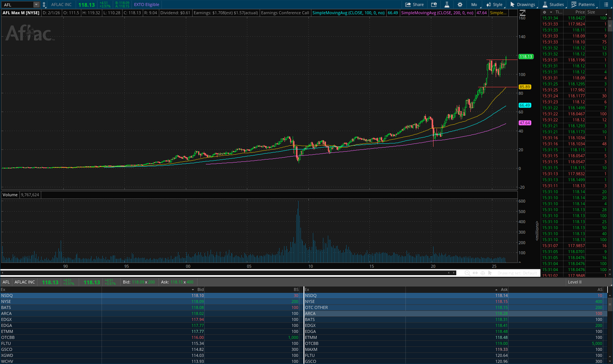The width and height of the screenshot is (613, 364).
Task: Open the list-style sidebar menu icon at top right
Action: pos(605,5)
